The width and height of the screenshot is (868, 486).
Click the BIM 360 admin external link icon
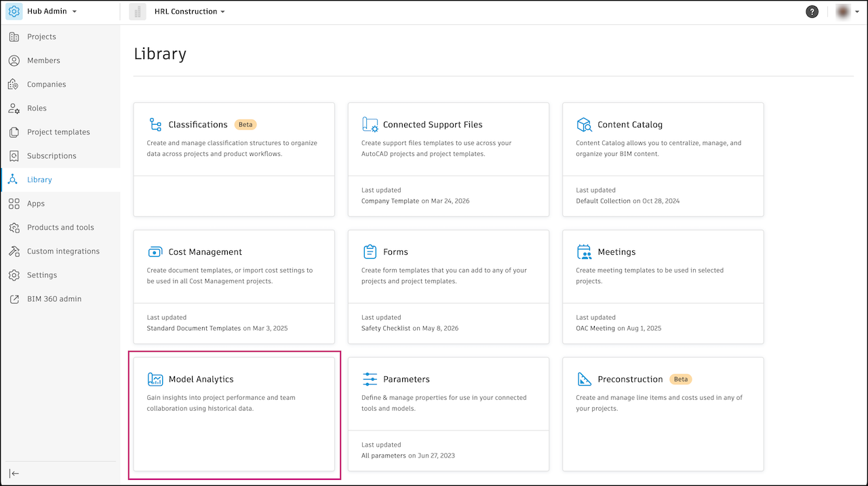(x=14, y=299)
